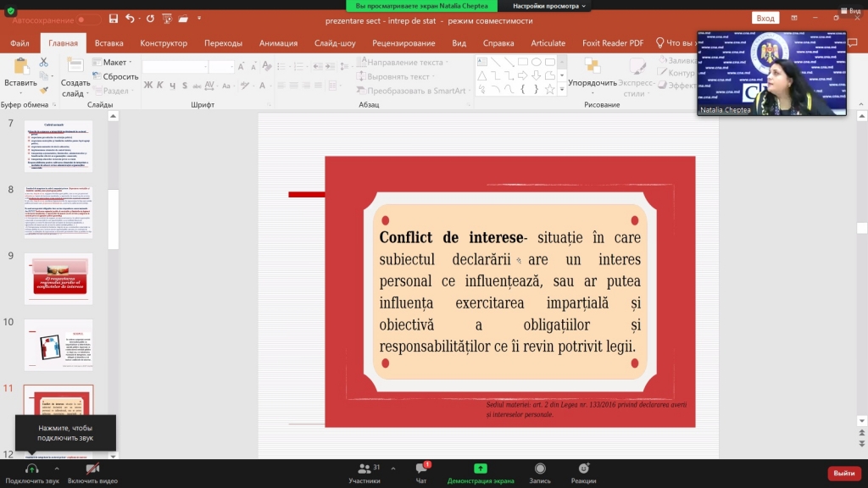
Task: Select slide 10 thumbnail in panel
Action: (58, 345)
